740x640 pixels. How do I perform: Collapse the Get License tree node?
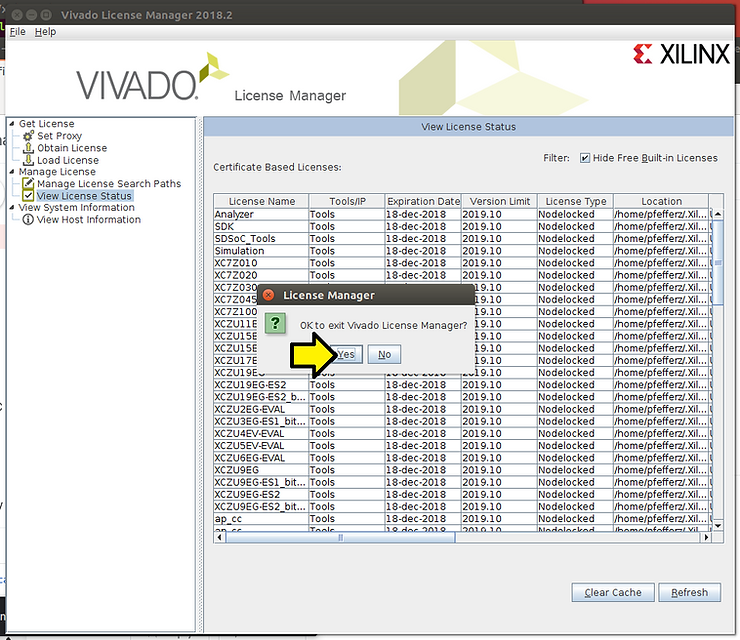coord(12,124)
